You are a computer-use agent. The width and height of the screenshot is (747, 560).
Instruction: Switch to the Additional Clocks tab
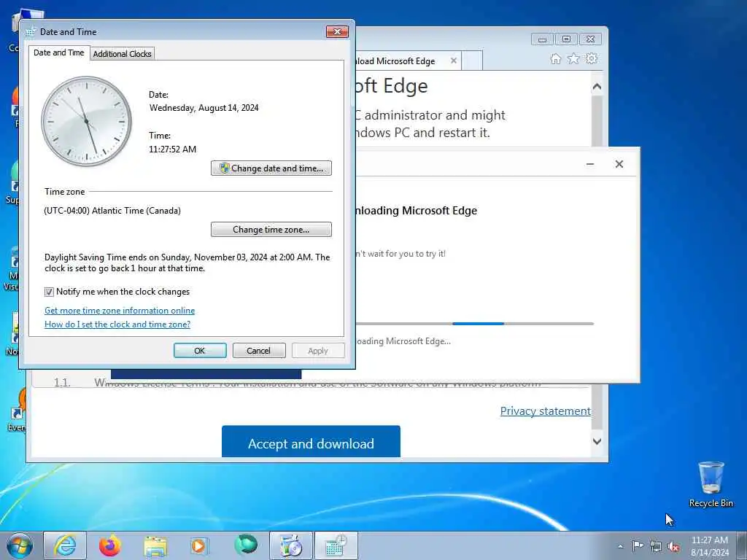tap(122, 54)
